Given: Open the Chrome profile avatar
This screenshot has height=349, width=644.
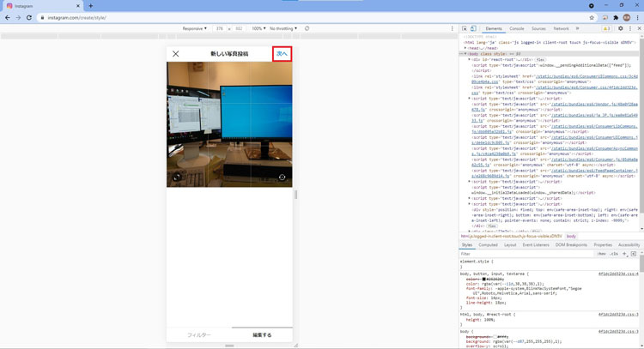Looking at the screenshot, I should point(626,18).
